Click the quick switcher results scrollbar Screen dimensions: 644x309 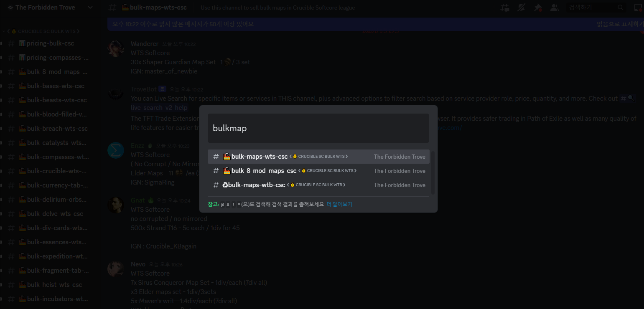[433, 173]
